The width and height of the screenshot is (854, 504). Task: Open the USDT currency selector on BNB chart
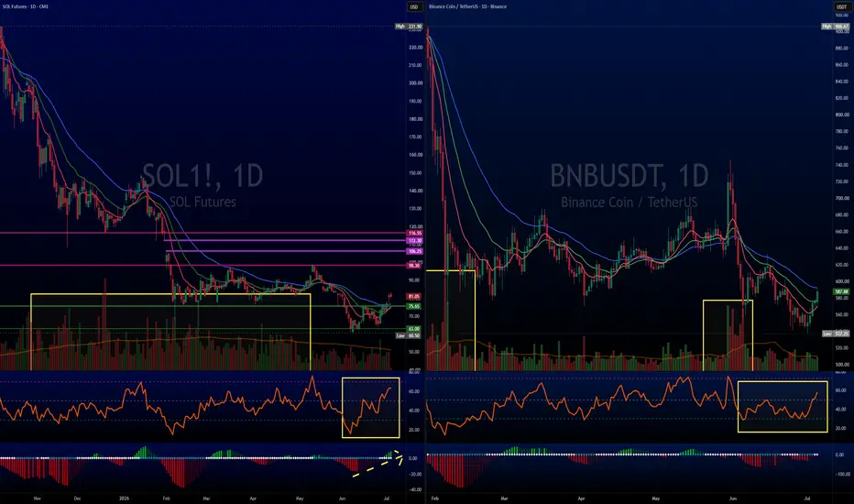tap(841, 6)
